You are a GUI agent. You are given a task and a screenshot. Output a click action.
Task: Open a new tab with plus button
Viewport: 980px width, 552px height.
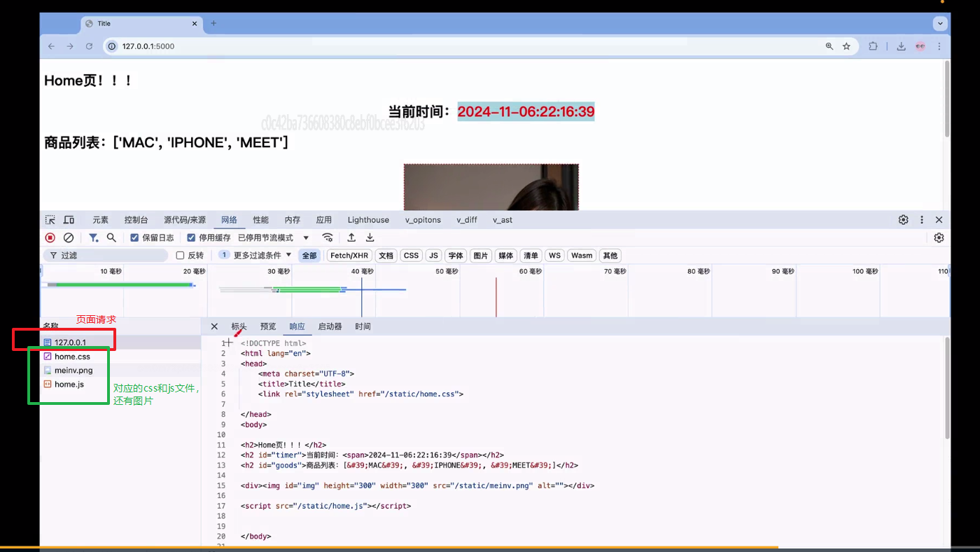(x=213, y=23)
